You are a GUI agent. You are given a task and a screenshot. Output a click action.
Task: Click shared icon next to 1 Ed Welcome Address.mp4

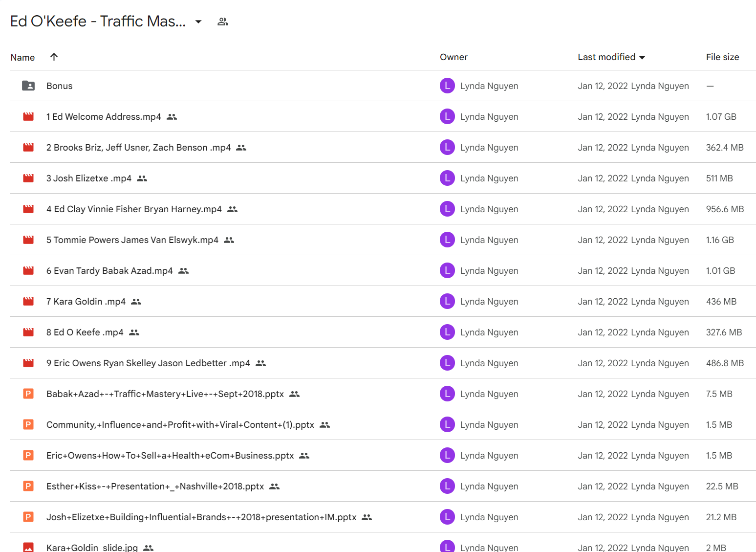click(172, 117)
